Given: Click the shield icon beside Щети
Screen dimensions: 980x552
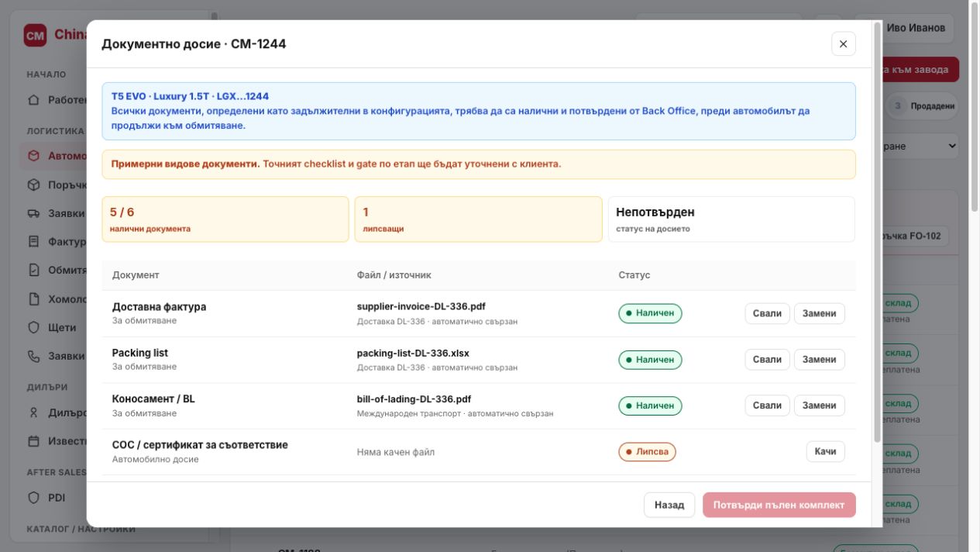Looking at the screenshot, I should pos(33,327).
